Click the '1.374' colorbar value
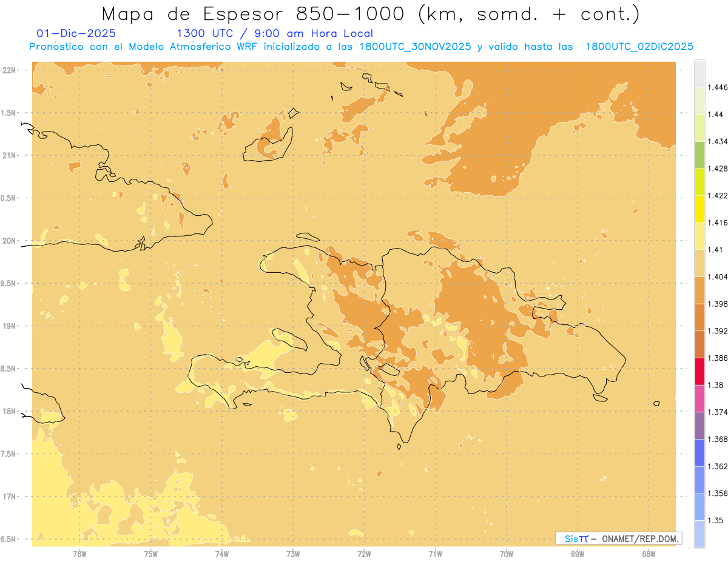 718,412
